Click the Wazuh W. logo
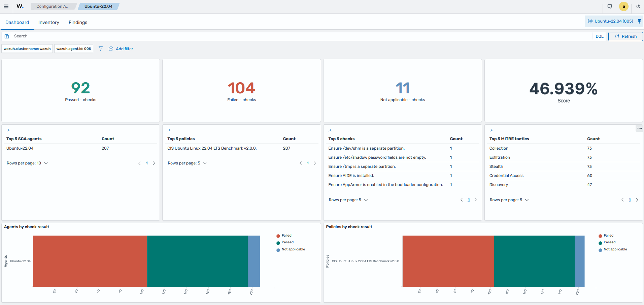 20,6
